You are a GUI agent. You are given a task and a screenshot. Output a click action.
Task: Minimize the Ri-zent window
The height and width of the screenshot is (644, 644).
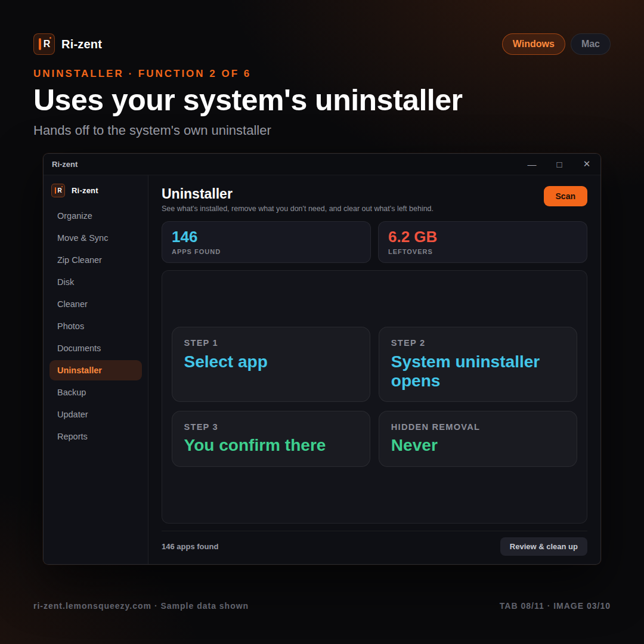pyautogui.click(x=532, y=165)
